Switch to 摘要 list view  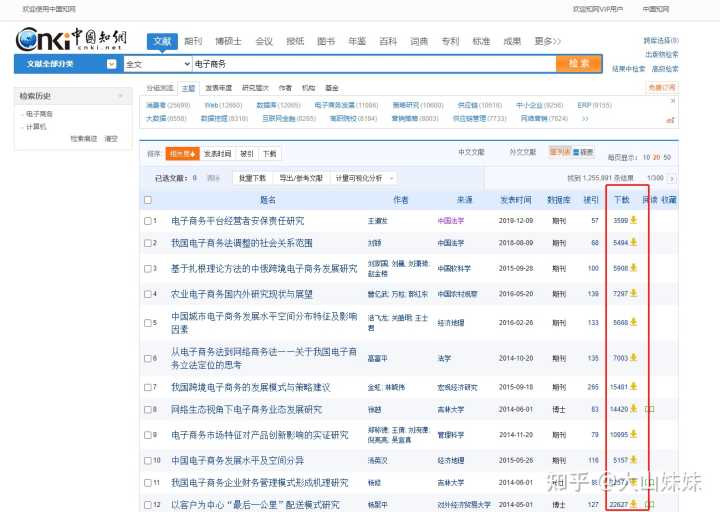pyautogui.click(x=583, y=152)
